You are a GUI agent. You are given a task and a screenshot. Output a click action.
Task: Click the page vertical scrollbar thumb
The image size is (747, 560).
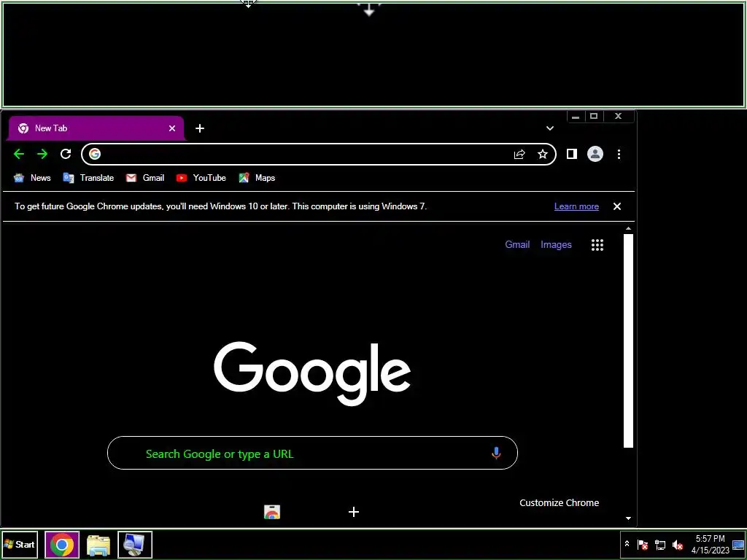628,341
